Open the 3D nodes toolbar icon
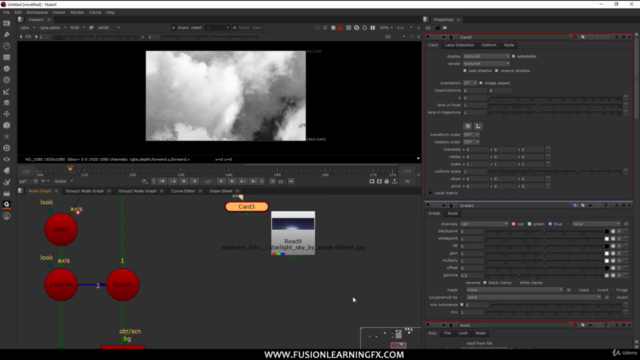 pyautogui.click(x=7, y=125)
